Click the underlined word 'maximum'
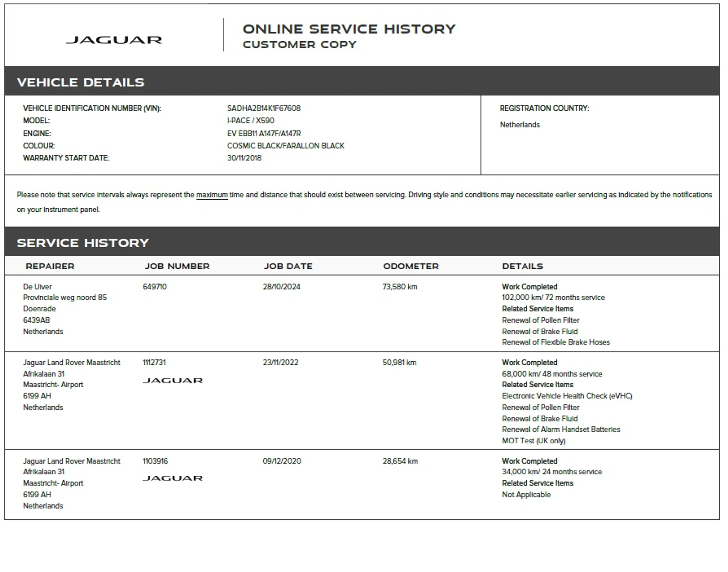 click(x=212, y=195)
